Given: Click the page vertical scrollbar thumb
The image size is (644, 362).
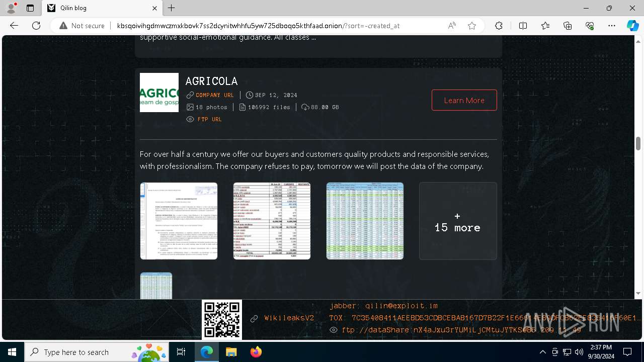Looking at the screenshot, I should tap(638, 143).
